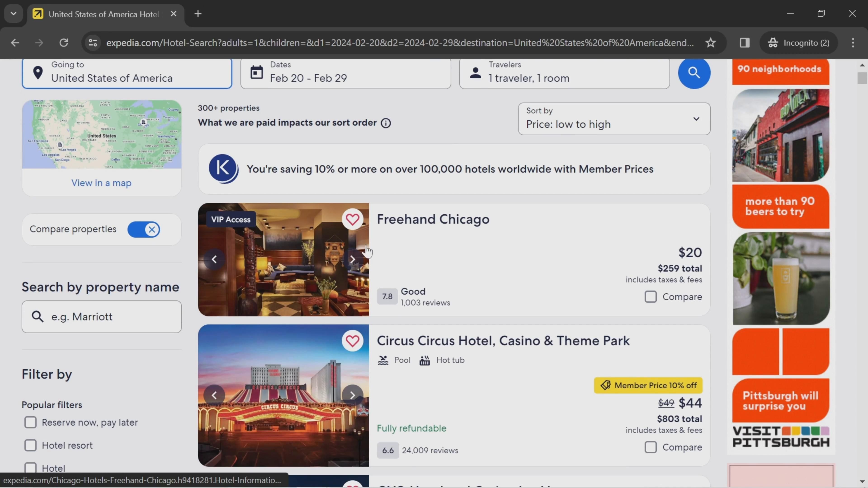Show next photo of Freehand Chicago

pyautogui.click(x=352, y=259)
